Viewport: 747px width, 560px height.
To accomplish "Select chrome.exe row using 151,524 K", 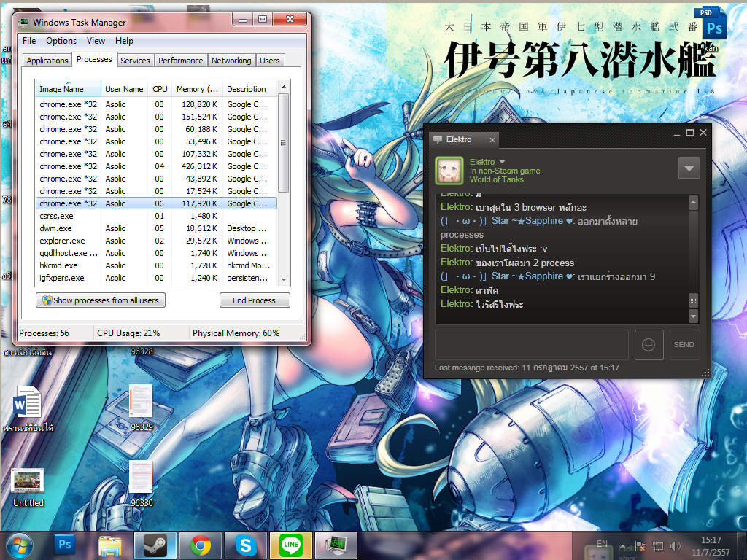I will pyautogui.click(x=156, y=117).
